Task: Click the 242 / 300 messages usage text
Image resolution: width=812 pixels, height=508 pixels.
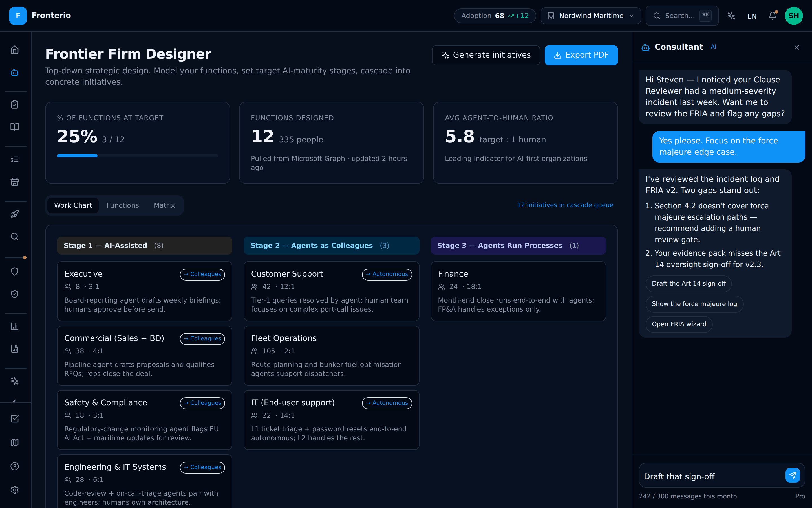Action: click(x=687, y=496)
